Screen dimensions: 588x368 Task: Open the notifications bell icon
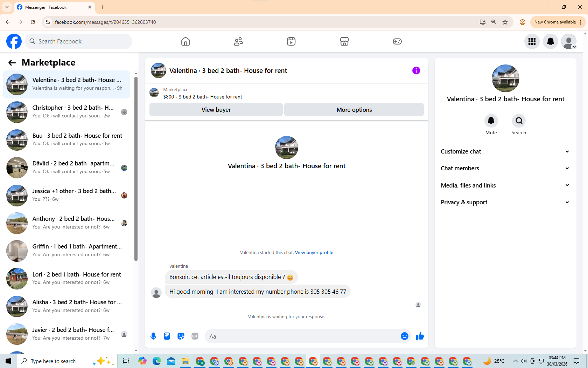pos(551,41)
